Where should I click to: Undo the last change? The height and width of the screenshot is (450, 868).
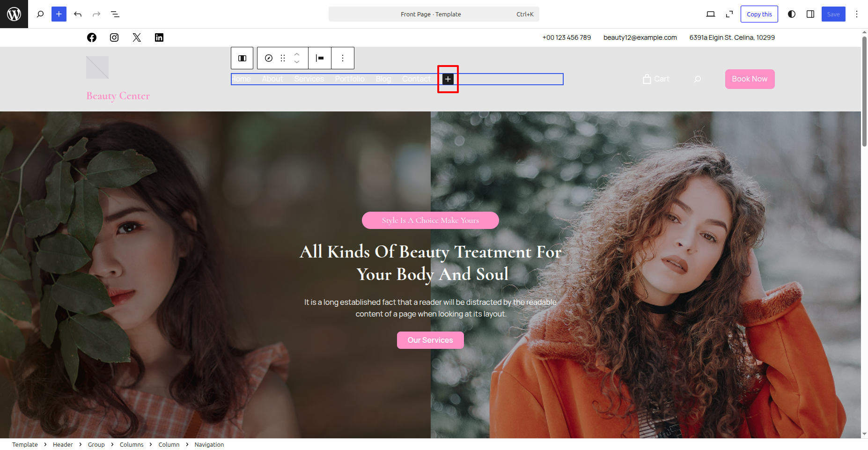point(78,14)
